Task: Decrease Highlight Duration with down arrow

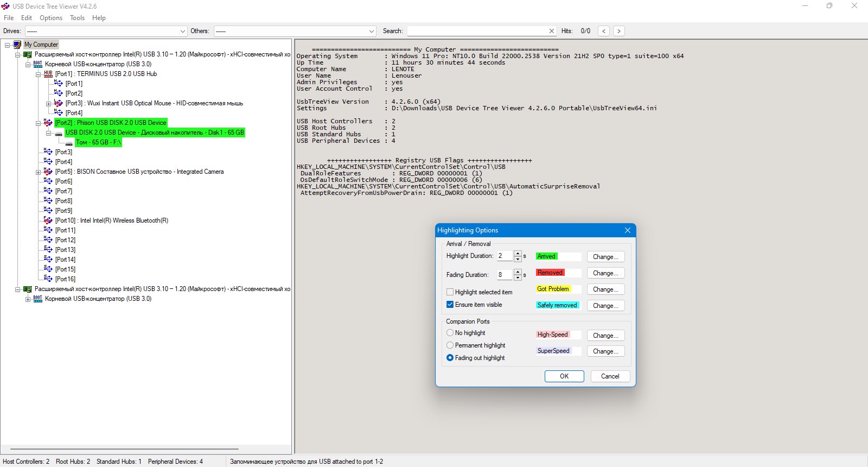Action: (x=518, y=259)
